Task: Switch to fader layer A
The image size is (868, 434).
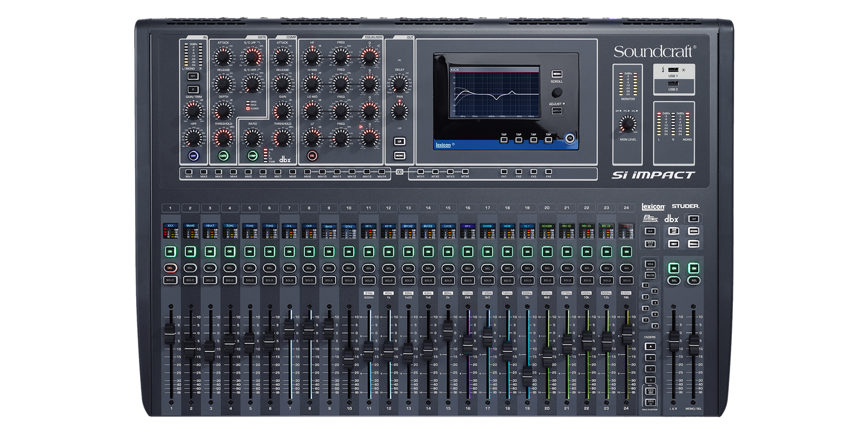Action: pos(650,347)
